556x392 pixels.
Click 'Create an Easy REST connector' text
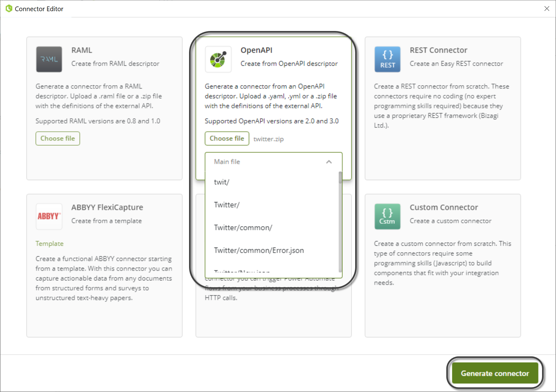coord(457,64)
